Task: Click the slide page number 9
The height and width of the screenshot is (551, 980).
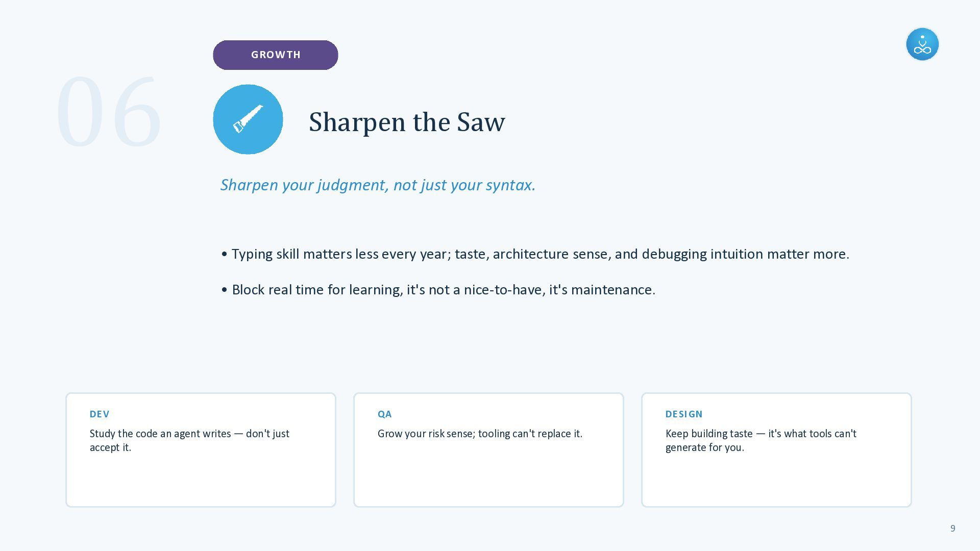Action: (x=952, y=529)
